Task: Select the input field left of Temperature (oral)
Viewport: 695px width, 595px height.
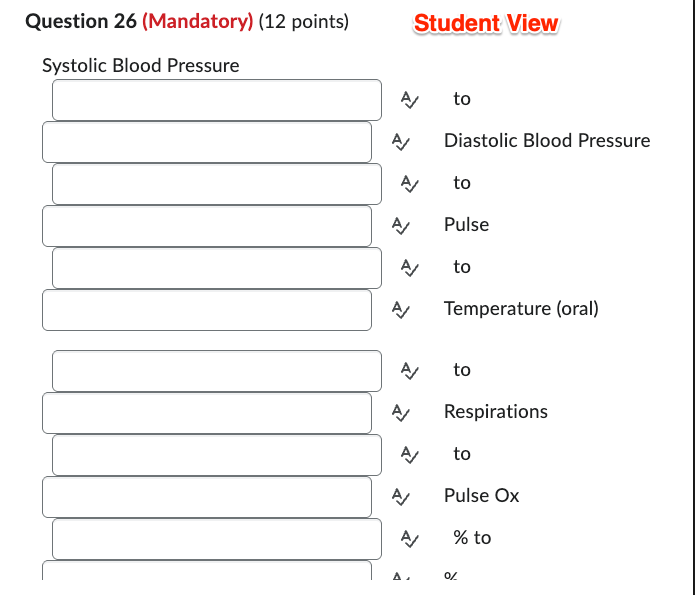Action: pyautogui.click(x=207, y=310)
